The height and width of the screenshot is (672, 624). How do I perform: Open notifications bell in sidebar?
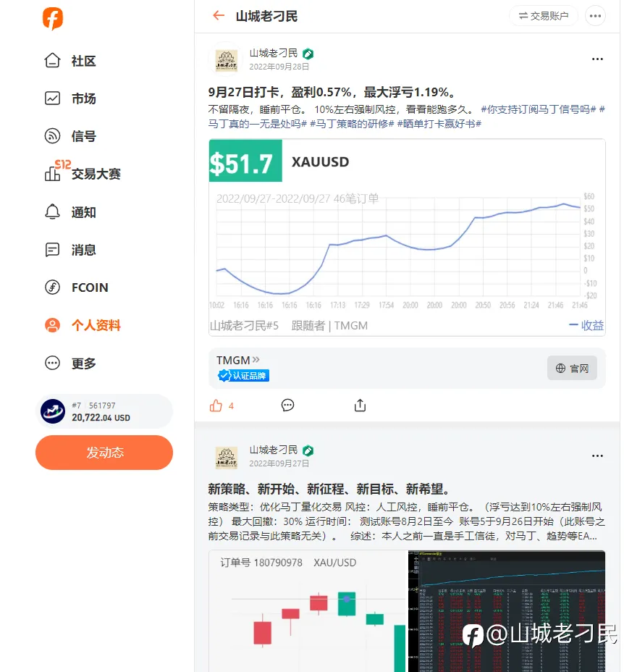[52, 211]
